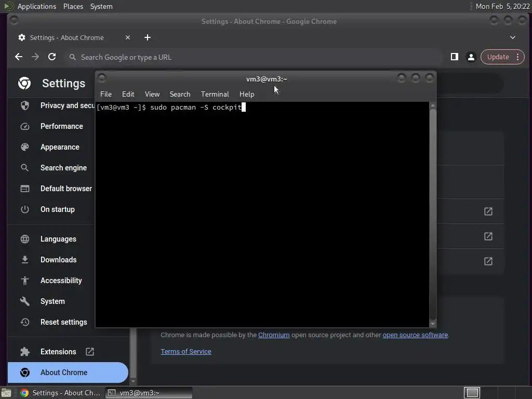Open the terminal Search menu
The height and width of the screenshot is (399, 532).
180,94
